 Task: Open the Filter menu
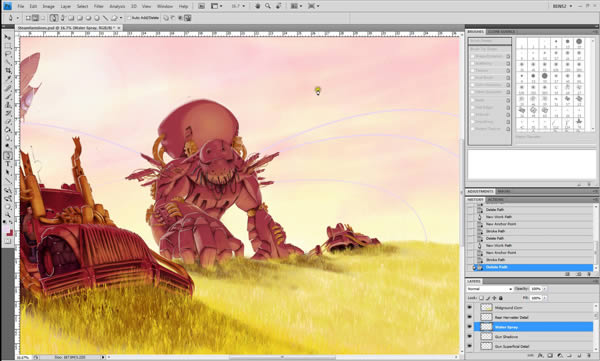99,6
